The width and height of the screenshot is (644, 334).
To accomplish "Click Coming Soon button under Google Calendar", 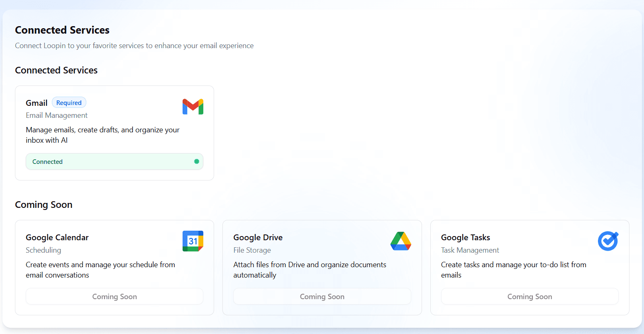I will 115,296.
